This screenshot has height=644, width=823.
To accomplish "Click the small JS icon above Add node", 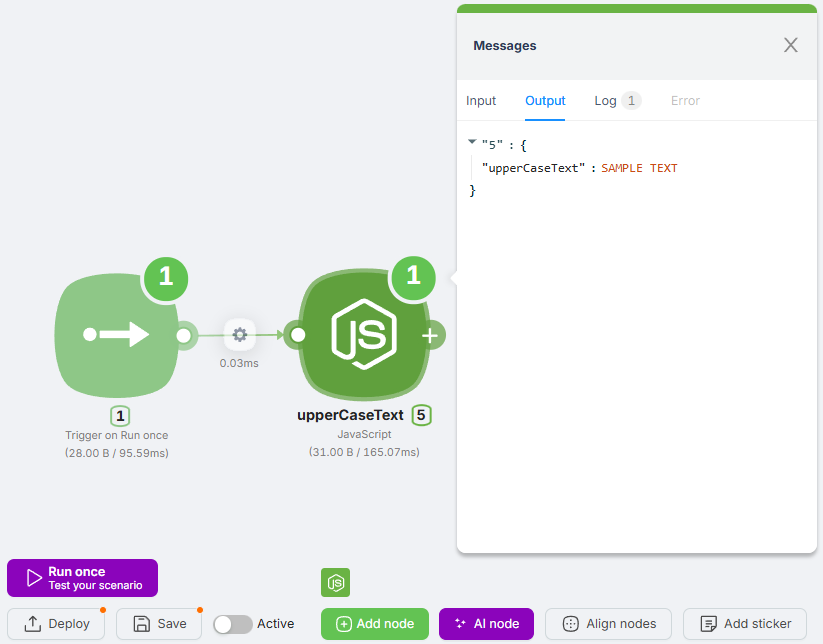I will pos(336,582).
